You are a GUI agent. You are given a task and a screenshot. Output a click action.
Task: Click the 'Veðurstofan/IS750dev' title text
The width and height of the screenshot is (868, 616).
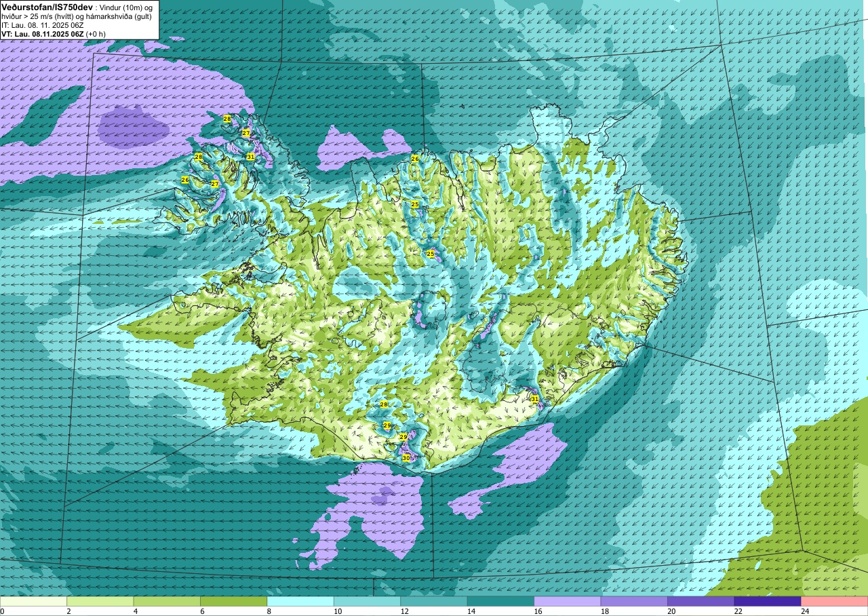[47, 7]
